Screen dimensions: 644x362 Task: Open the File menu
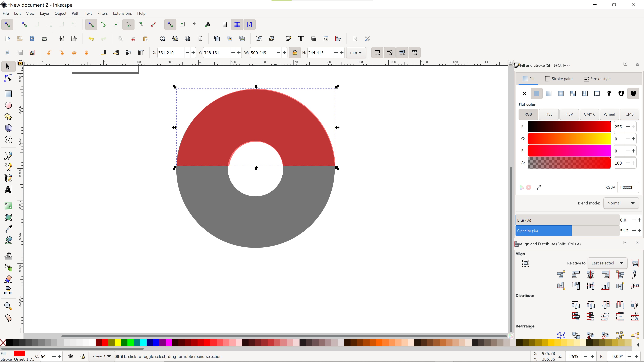coord(6,13)
